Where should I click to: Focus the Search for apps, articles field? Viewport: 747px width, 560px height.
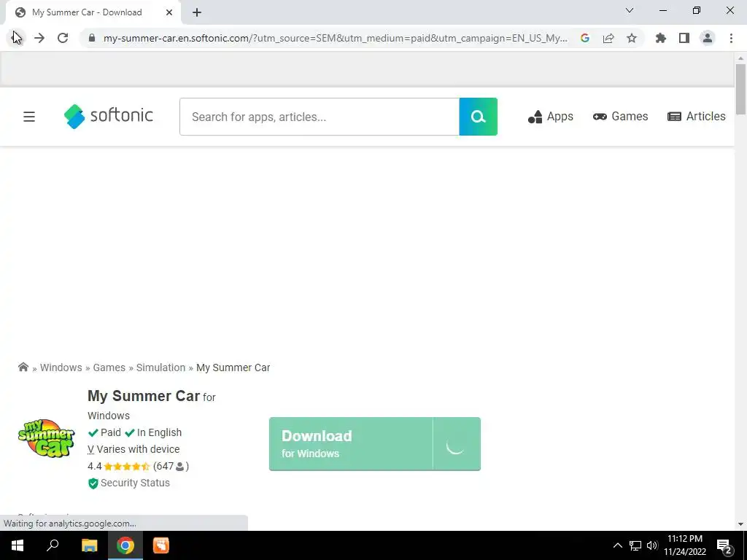coord(320,117)
